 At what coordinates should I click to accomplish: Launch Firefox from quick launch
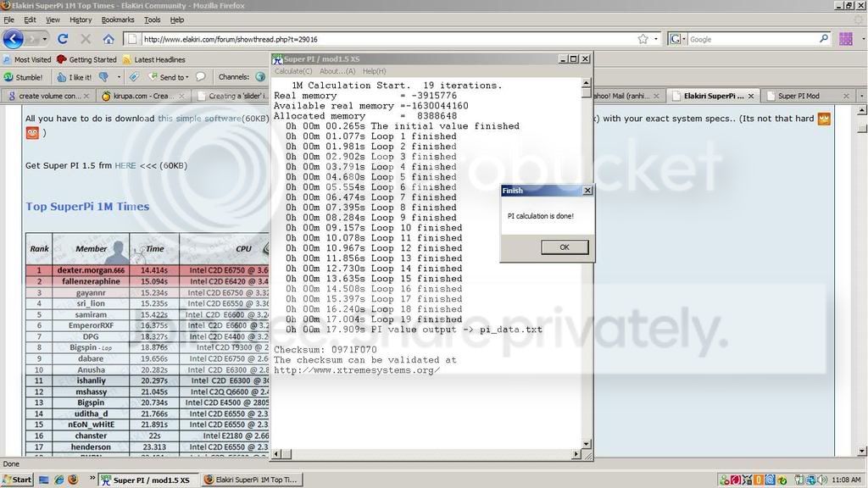tap(73, 480)
